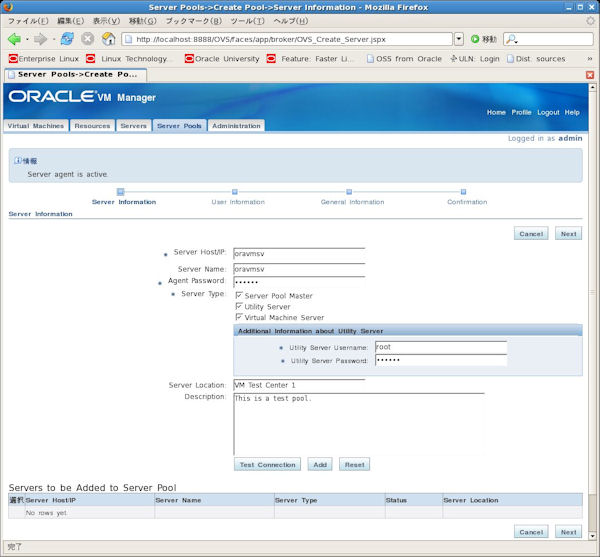Image resolution: width=600 pixels, height=557 pixels.
Task: Open the Help link in header
Action: pos(572,112)
